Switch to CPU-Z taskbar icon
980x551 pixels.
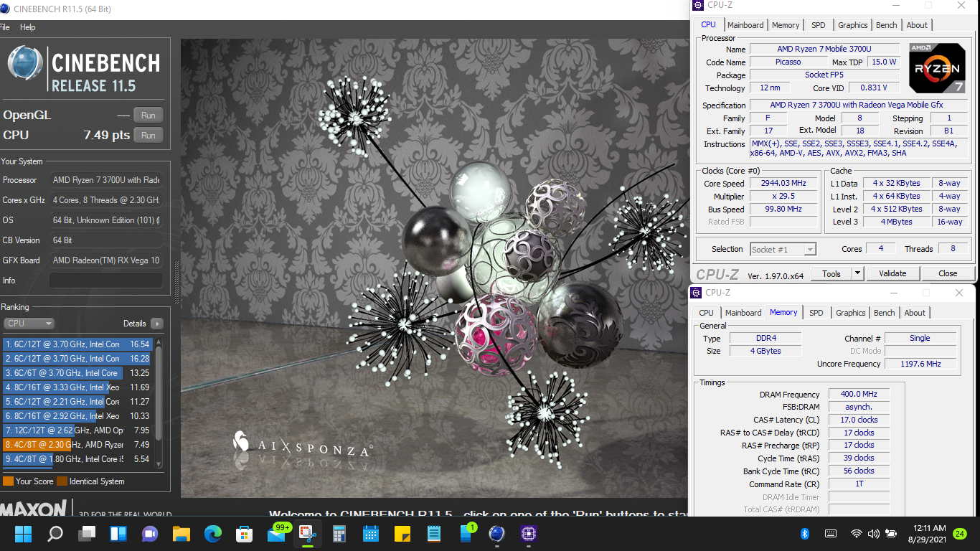click(x=529, y=534)
